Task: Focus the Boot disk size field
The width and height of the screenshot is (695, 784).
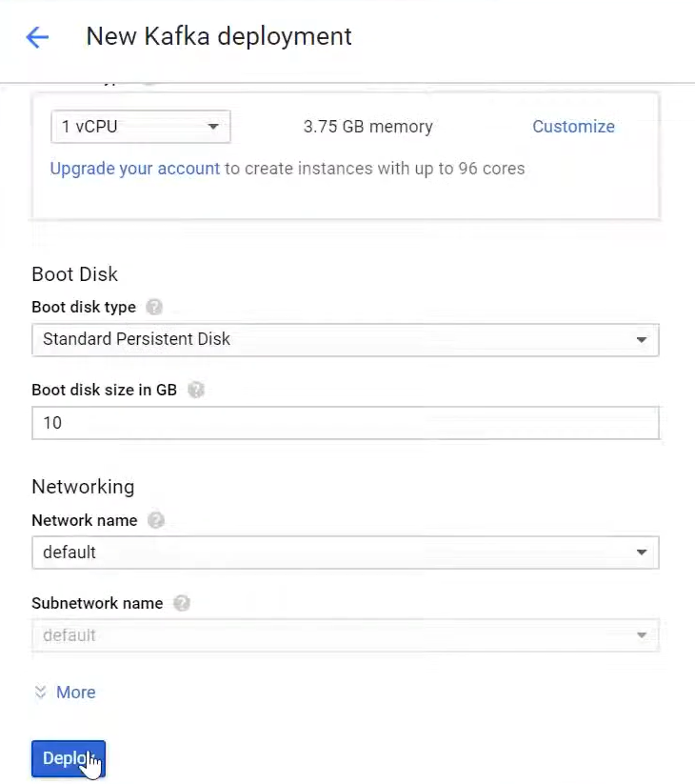Action: click(346, 423)
